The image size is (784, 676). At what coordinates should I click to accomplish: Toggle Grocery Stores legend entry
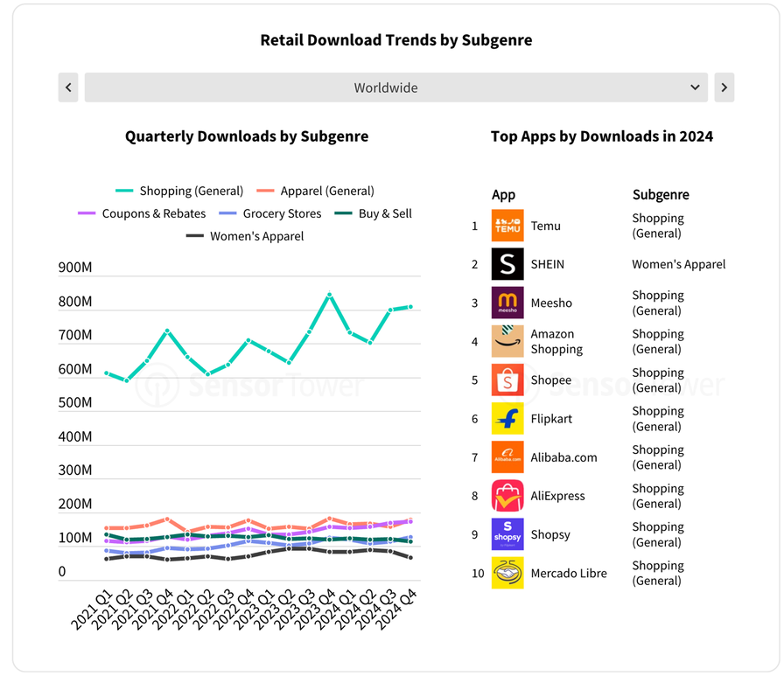[270, 213]
